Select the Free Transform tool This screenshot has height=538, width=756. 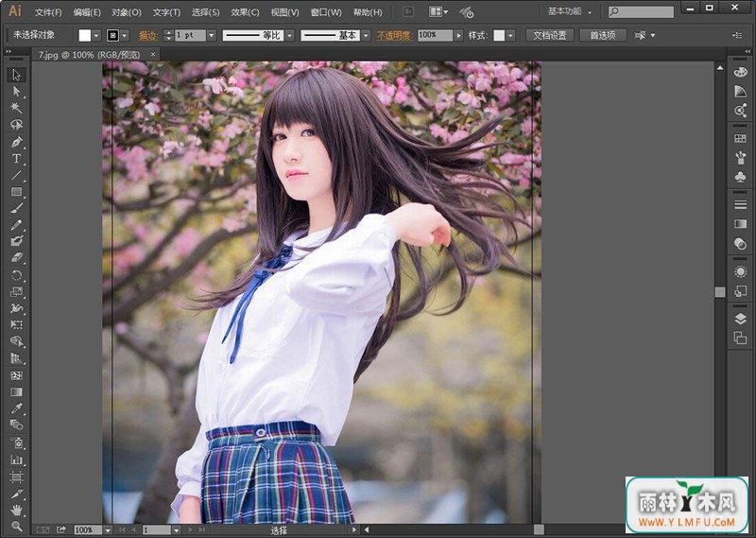coord(16,324)
